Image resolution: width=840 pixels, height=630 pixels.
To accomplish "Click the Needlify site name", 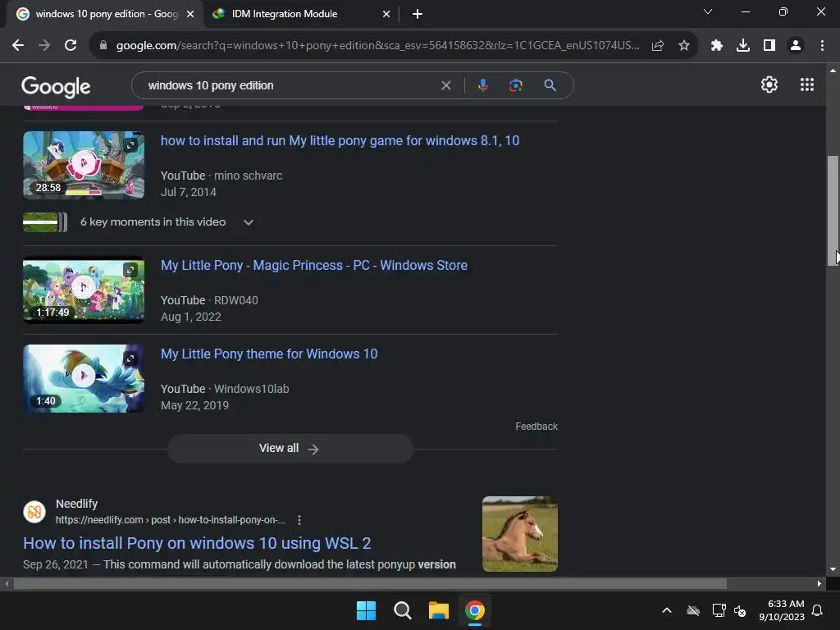I will (x=76, y=504).
